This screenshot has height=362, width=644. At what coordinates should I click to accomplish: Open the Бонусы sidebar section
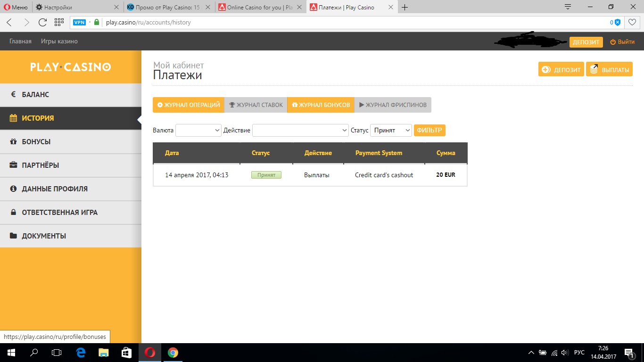coord(71,142)
